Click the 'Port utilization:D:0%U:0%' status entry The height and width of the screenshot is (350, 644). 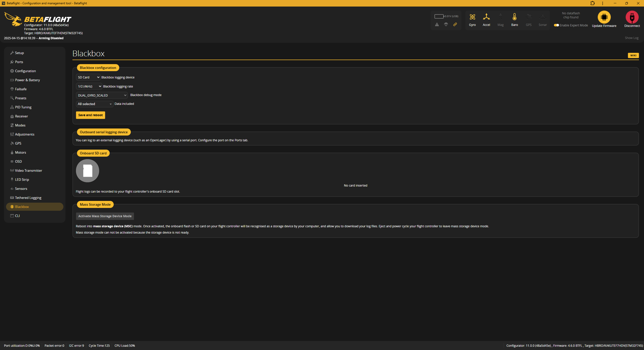tap(22, 346)
